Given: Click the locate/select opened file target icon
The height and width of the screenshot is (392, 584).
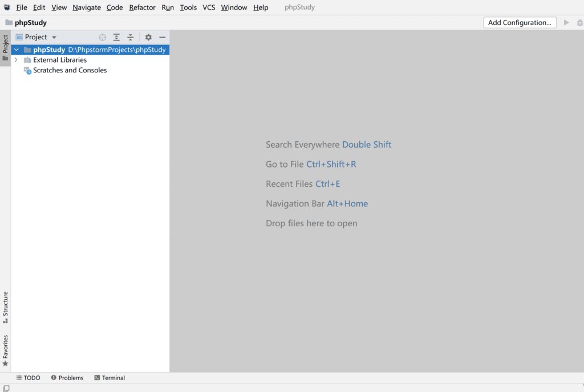Looking at the screenshot, I should (x=103, y=37).
